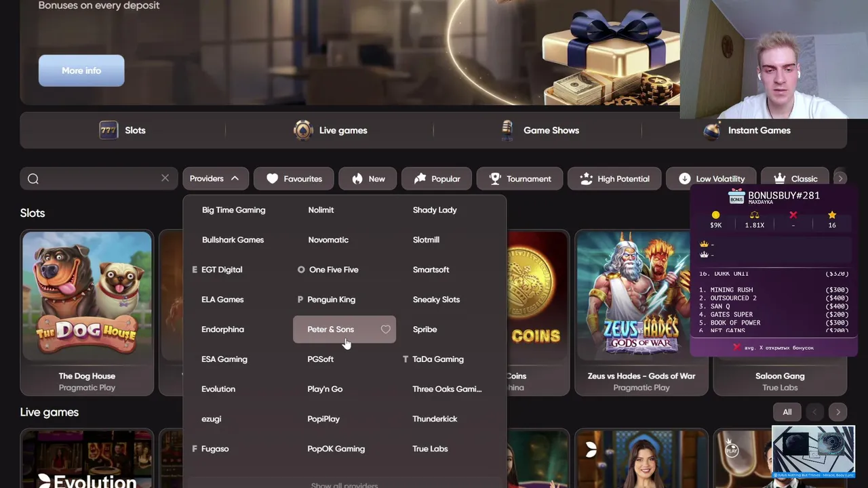Choose ESA Gaming provider
This screenshot has height=488, width=868.
pos(224,359)
